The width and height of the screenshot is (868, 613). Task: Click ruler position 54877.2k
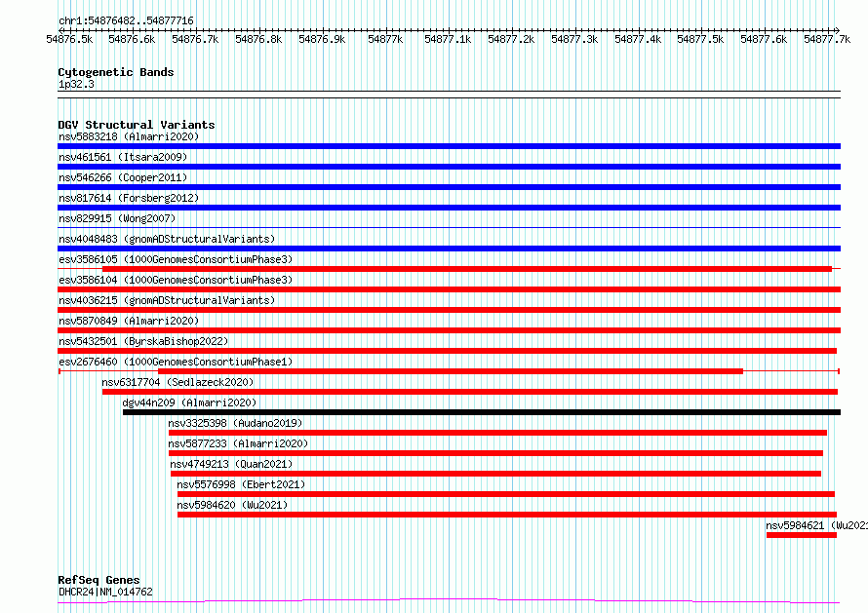coord(511,39)
